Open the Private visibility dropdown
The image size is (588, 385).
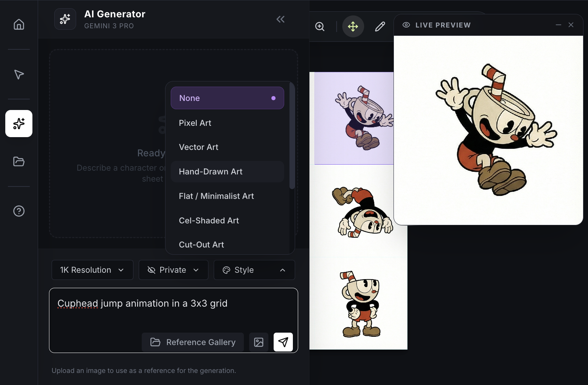173,270
